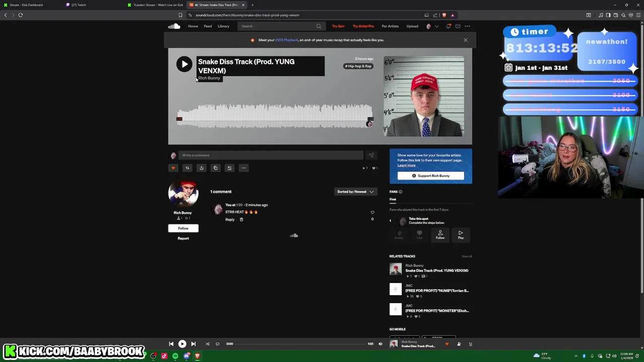The image size is (644, 362).
Task: Open the Try Go+ link
Action: coord(338,26)
